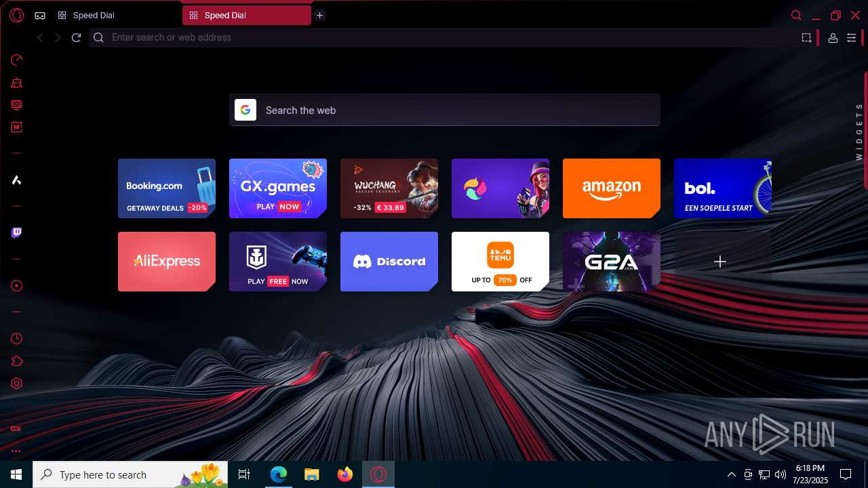
Task: Open sidebar setup three-dots menu
Action: pyautogui.click(x=16, y=451)
